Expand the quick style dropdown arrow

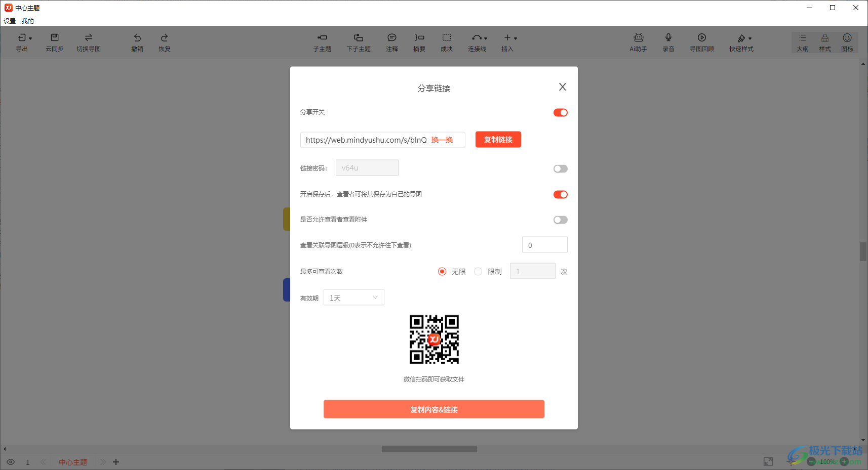[x=750, y=38]
